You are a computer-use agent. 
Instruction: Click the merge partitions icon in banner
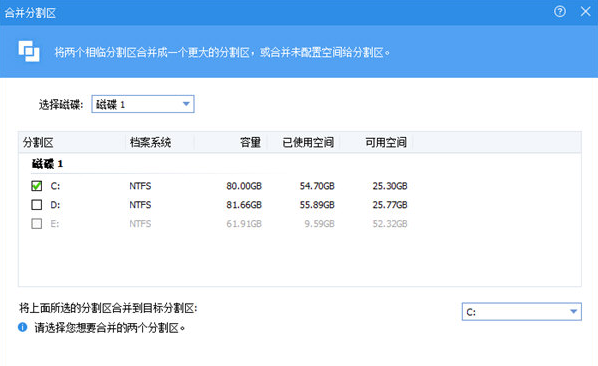click(29, 51)
